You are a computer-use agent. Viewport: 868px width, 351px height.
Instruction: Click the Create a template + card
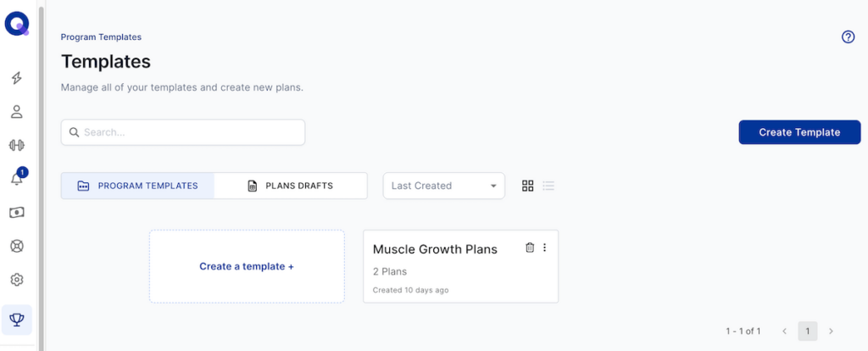247,266
